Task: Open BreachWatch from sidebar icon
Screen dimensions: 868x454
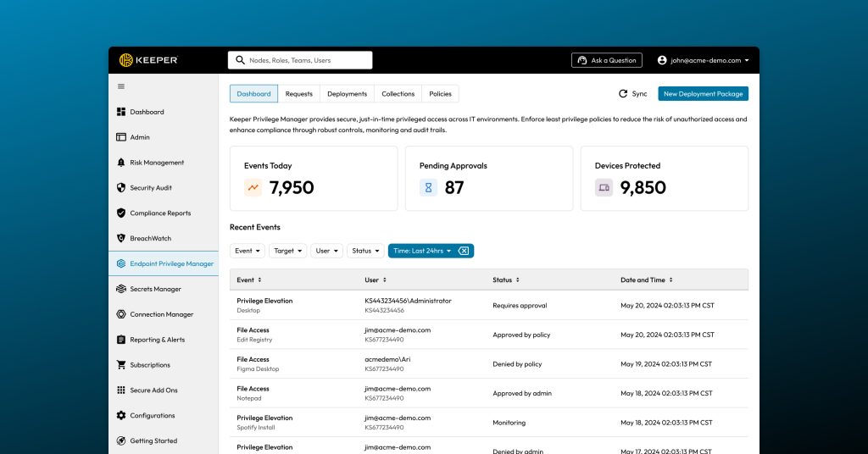Action: (121, 239)
